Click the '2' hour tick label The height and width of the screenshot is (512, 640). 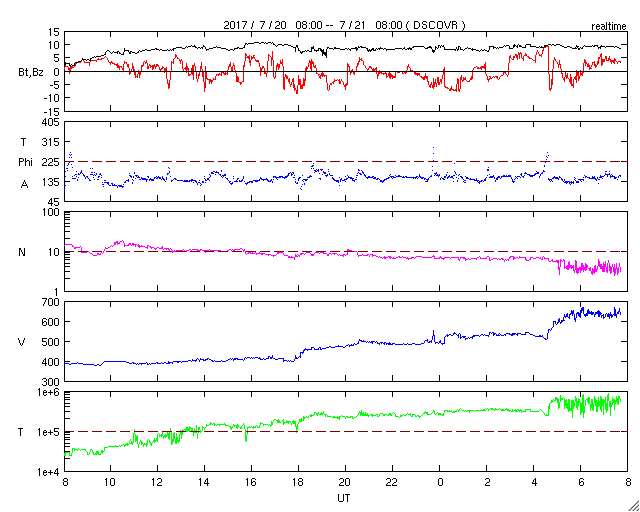pos(487,482)
